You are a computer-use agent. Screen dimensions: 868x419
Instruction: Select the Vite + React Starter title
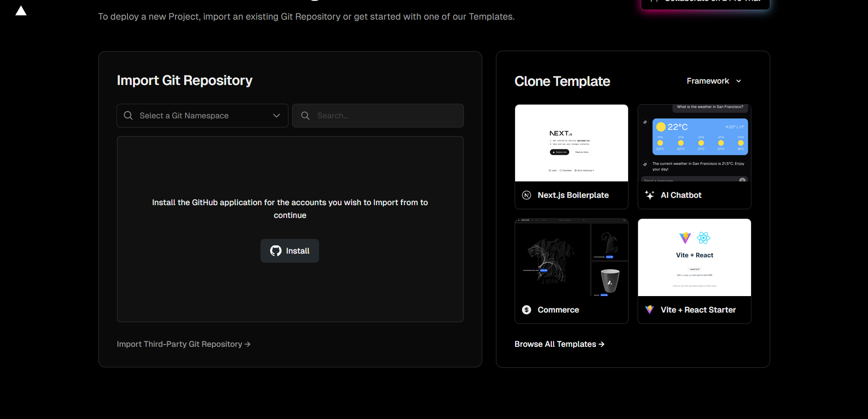pyautogui.click(x=698, y=310)
